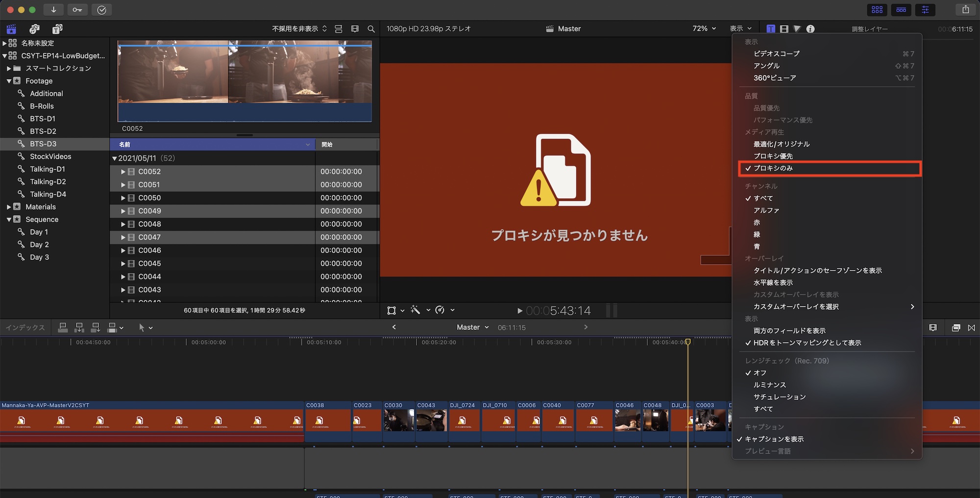Show the photos and audio sidebar
Viewport: 980px width, 498px height.
[x=34, y=29]
